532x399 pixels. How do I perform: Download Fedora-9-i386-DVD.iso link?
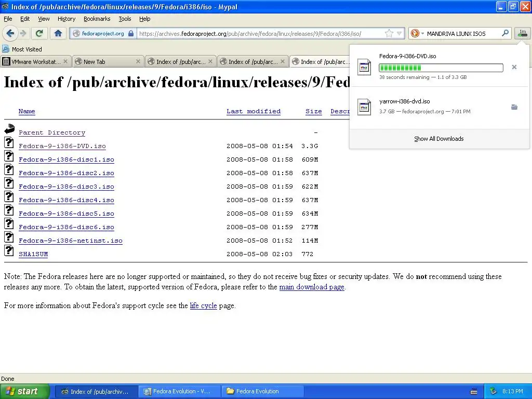[62, 146]
